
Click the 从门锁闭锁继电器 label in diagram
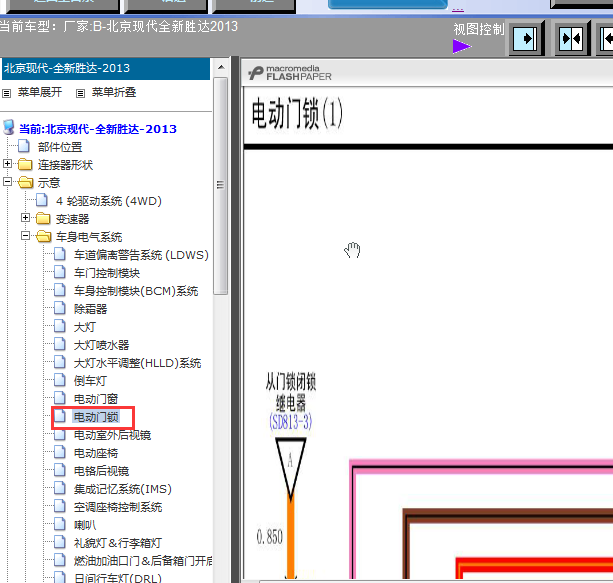click(290, 392)
